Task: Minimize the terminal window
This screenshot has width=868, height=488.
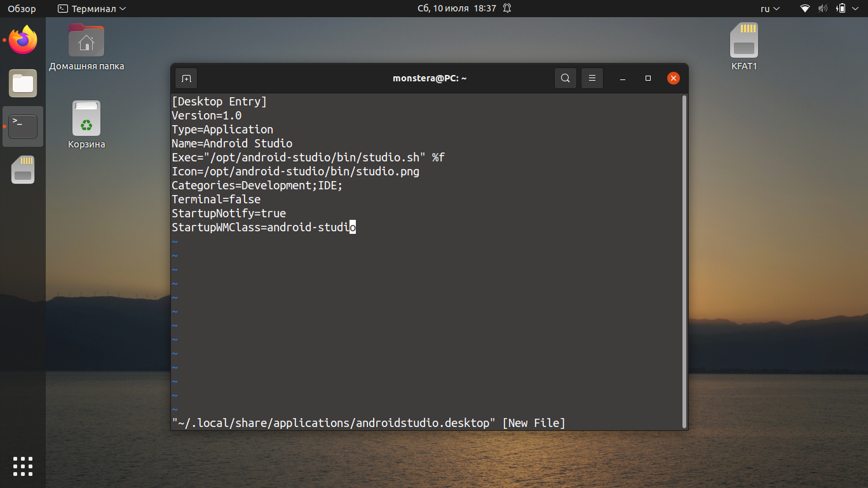Action: coord(623,78)
